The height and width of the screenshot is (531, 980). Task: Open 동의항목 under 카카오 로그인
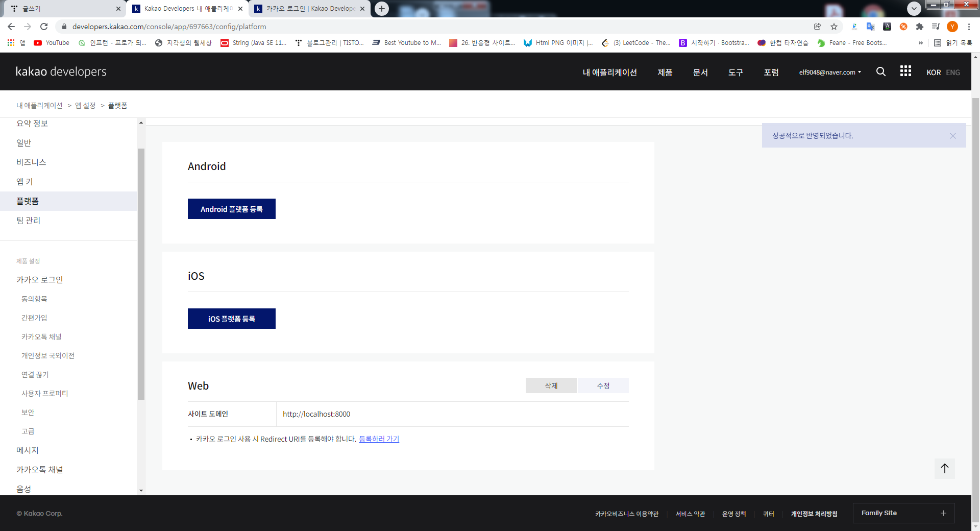pos(34,299)
